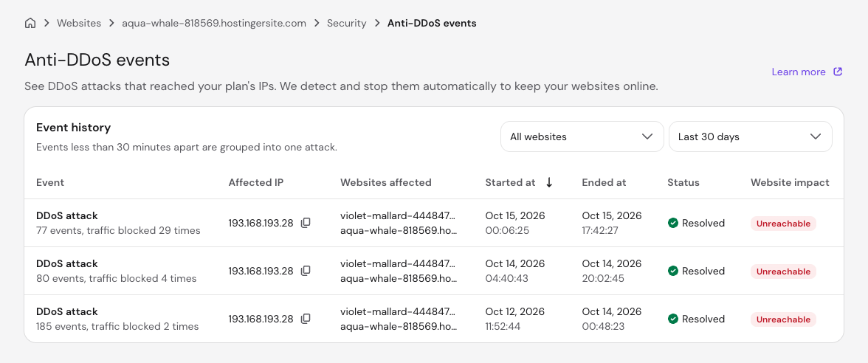Click the Affected IP column header
This screenshot has height=363, width=868.
(x=255, y=183)
